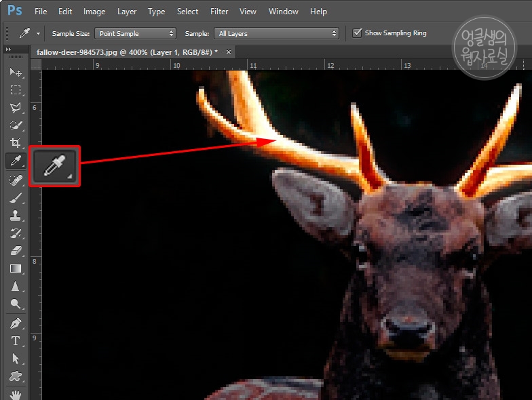The image size is (532, 400).
Task: Open the Image menu
Action: 94,12
